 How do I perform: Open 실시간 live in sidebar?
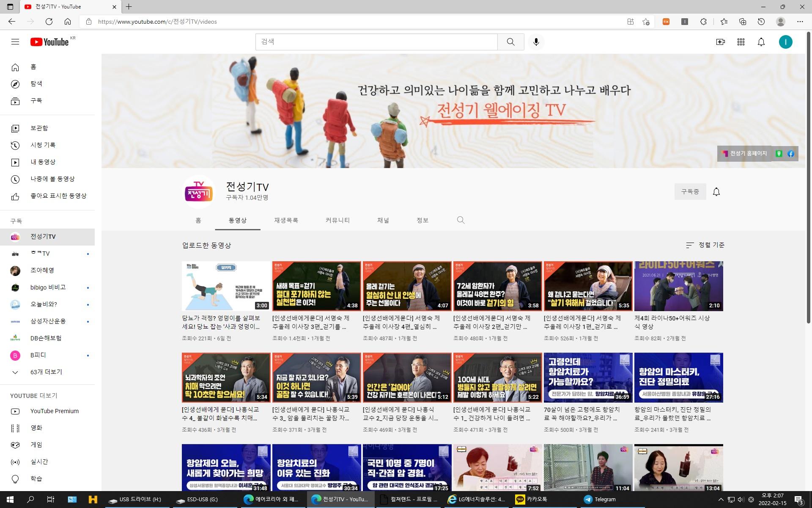pos(47,462)
